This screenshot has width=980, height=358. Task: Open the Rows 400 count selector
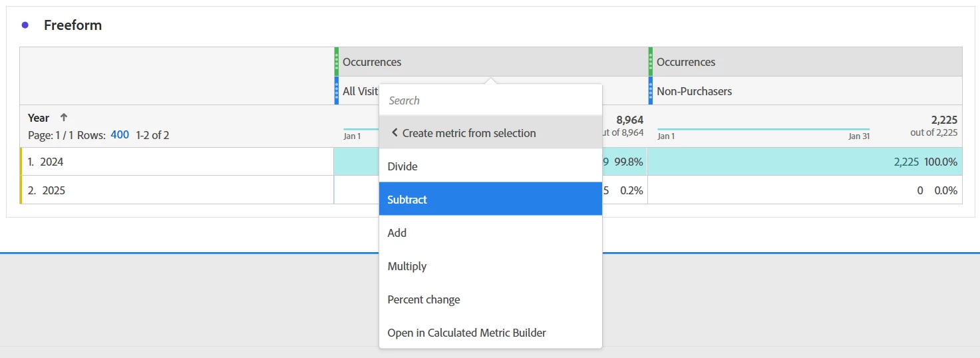coord(120,135)
